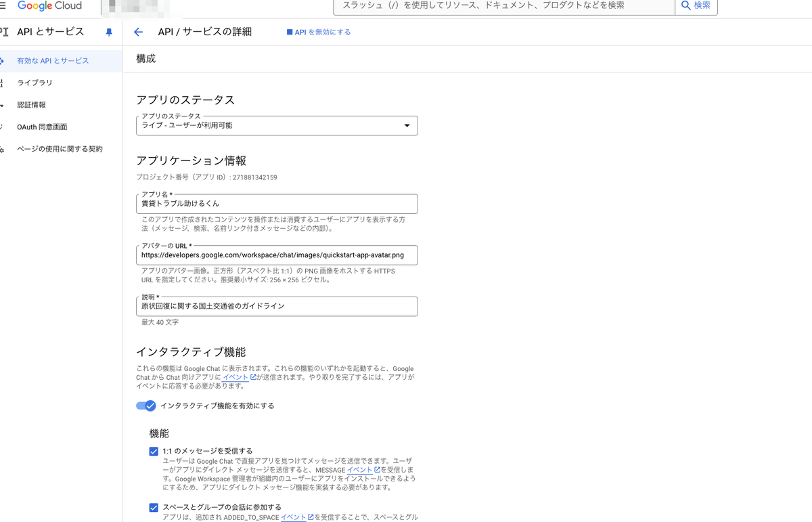The height and width of the screenshot is (522, 812).
Task: Pin the API とサービス menu
Action: (x=109, y=32)
